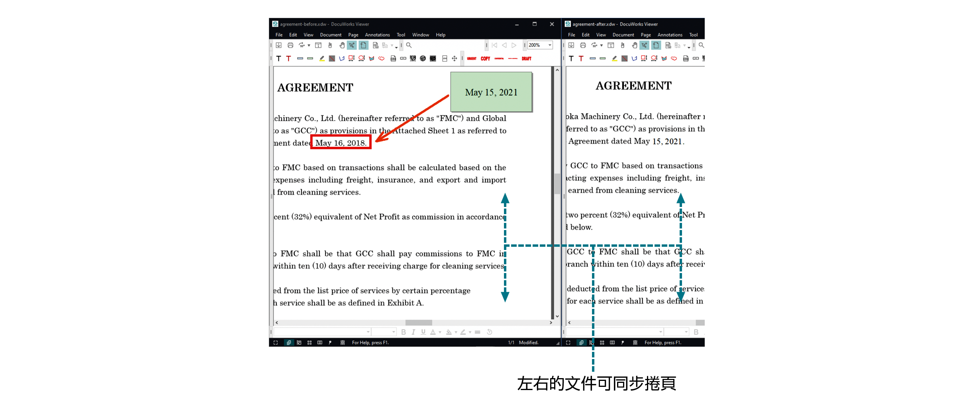Open the font name dropdown in left window
980x402 pixels.
368,332
